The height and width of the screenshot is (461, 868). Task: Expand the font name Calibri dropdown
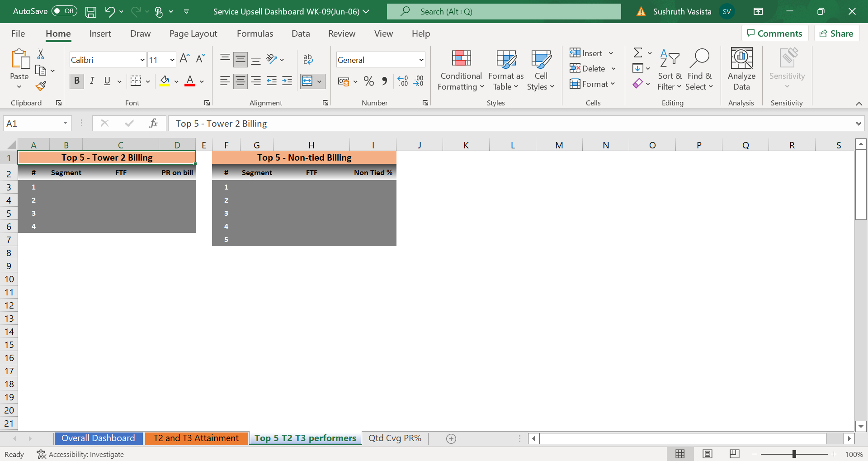click(142, 60)
